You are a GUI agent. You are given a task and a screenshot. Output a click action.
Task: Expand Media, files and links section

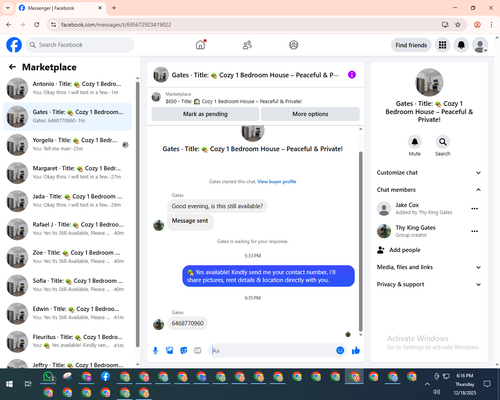pos(429,267)
